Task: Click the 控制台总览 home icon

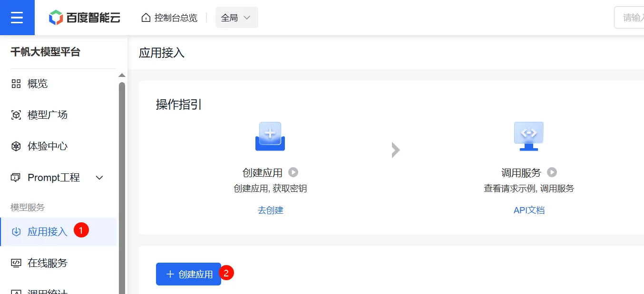Action: pos(145,17)
